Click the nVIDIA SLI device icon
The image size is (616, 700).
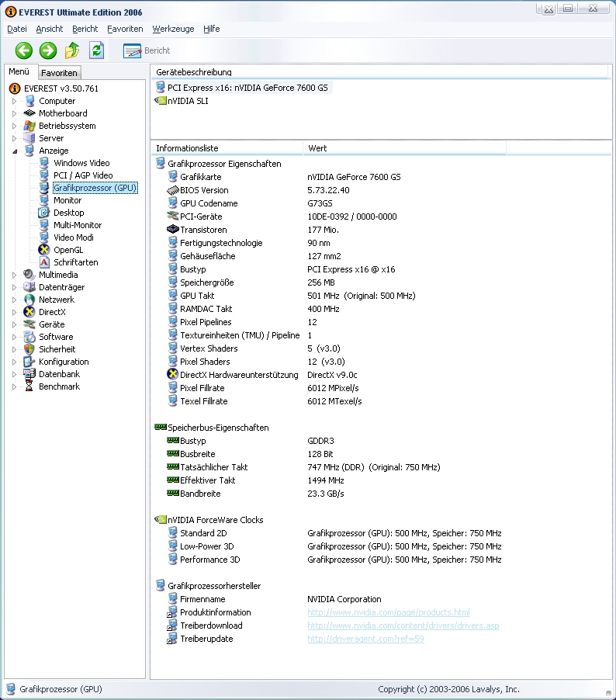point(161,100)
